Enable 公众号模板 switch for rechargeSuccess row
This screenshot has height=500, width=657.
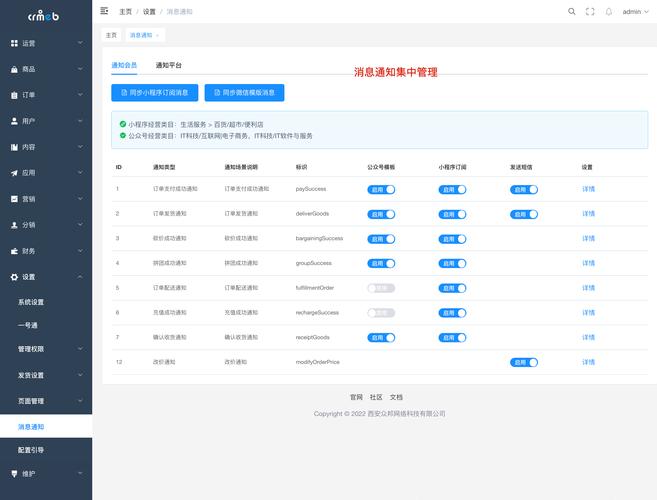coord(381,313)
